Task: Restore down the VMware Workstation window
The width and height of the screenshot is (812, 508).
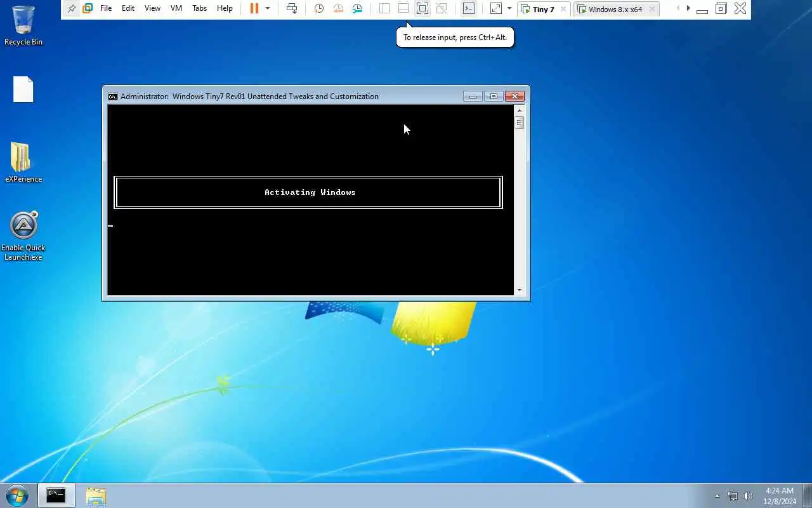Action: click(x=721, y=9)
